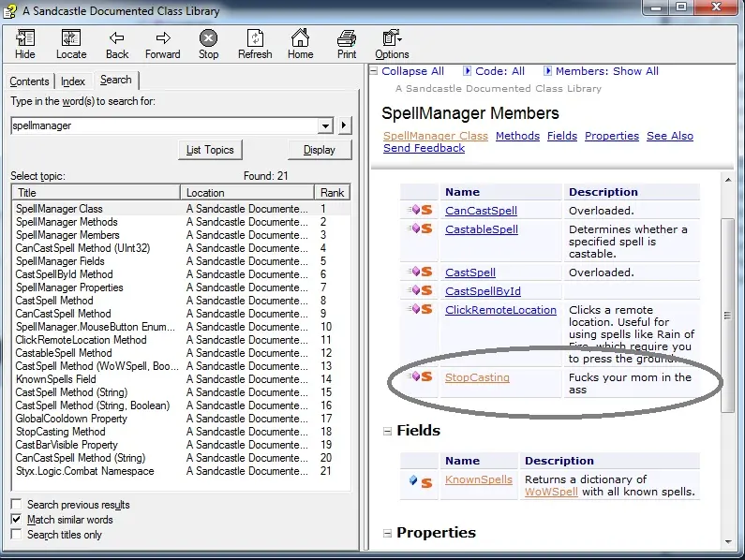Viewport: 745px width, 560px height.
Task: Collapse the Fields section
Action: pos(387,431)
